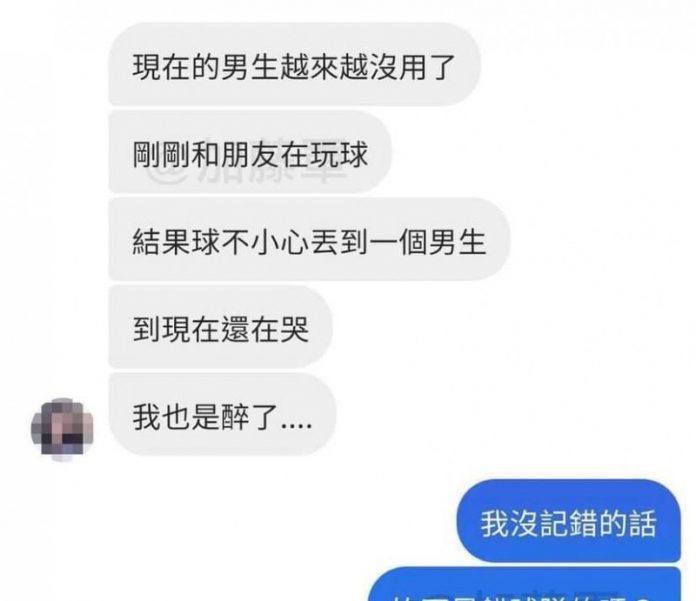Tap the 到現在還在哭 bubble
The image size is (696, 601).
click(221, 327)
